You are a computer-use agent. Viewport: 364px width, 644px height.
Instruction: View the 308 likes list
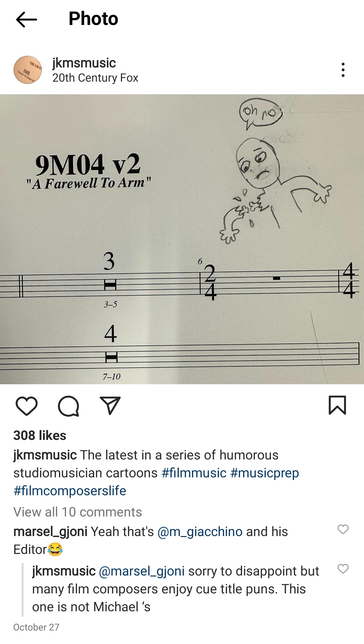[x=40, y=436]
